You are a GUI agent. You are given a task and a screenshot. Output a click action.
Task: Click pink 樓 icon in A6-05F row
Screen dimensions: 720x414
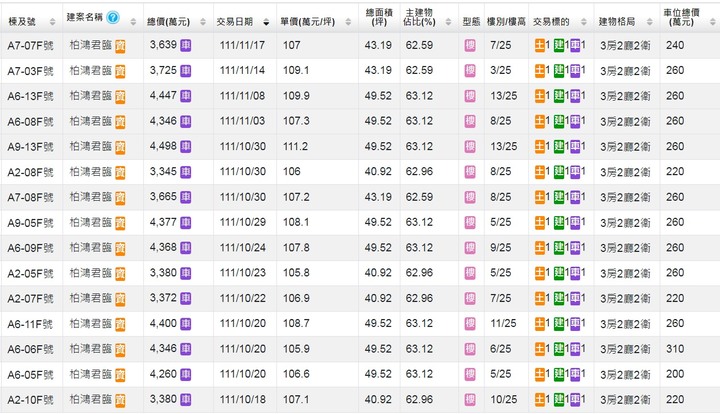pyautogui.click(x=470, y=374)
